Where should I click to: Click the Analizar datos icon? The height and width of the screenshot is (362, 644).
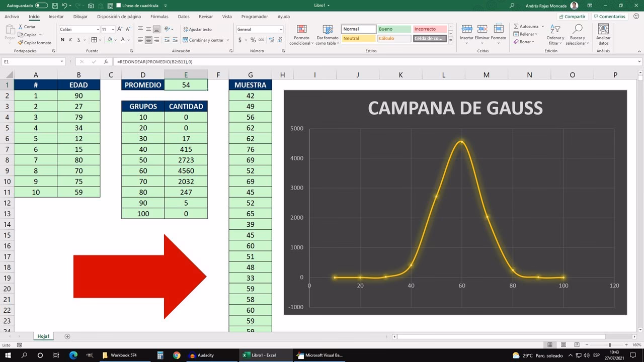[x=603, y=34]
